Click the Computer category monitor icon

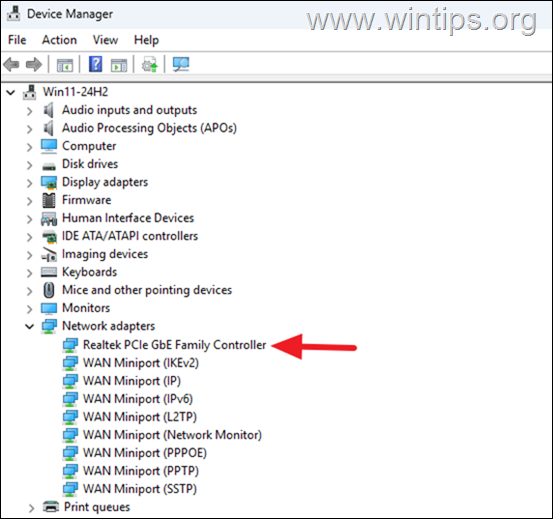point(49,146)
